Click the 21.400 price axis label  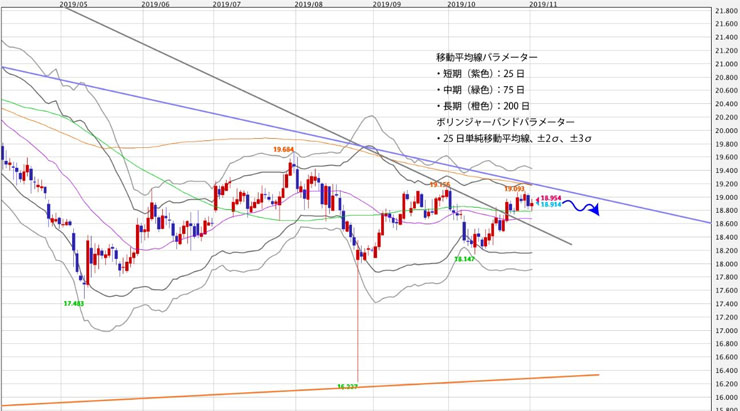pos(726,37)
